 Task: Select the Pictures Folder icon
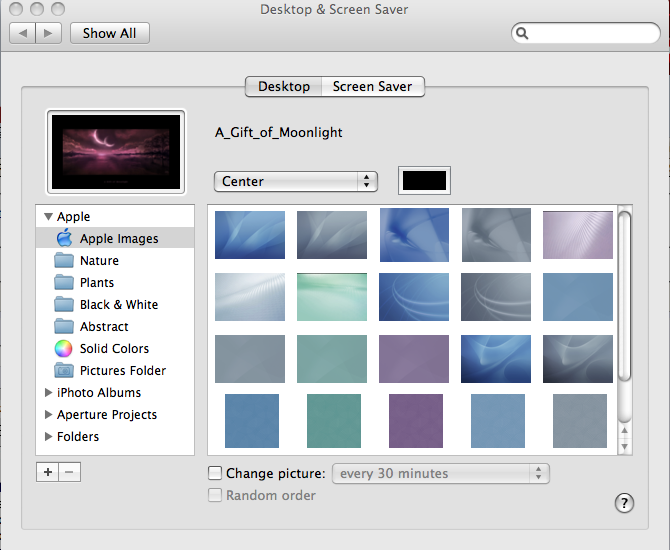tap(64, 370)
